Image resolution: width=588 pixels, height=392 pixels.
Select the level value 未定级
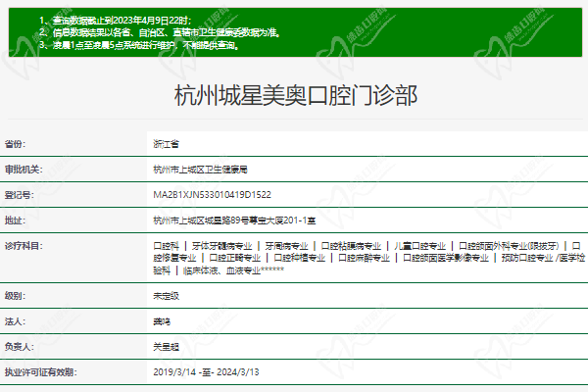click(x=167, y=296)
